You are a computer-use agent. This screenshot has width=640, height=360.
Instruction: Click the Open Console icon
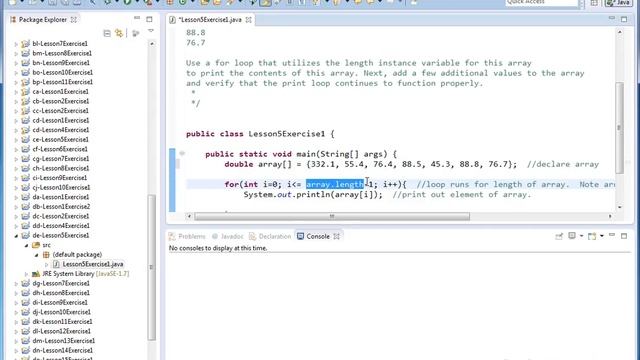coord(592,236)
